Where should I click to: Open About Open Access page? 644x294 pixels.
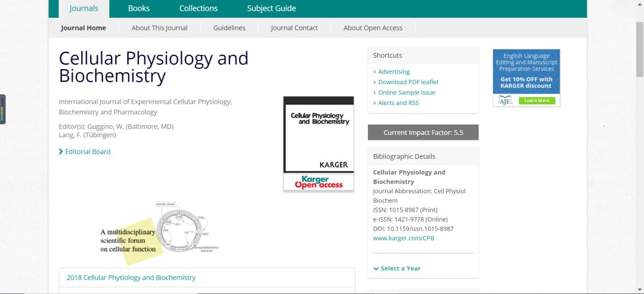point(373,28)
